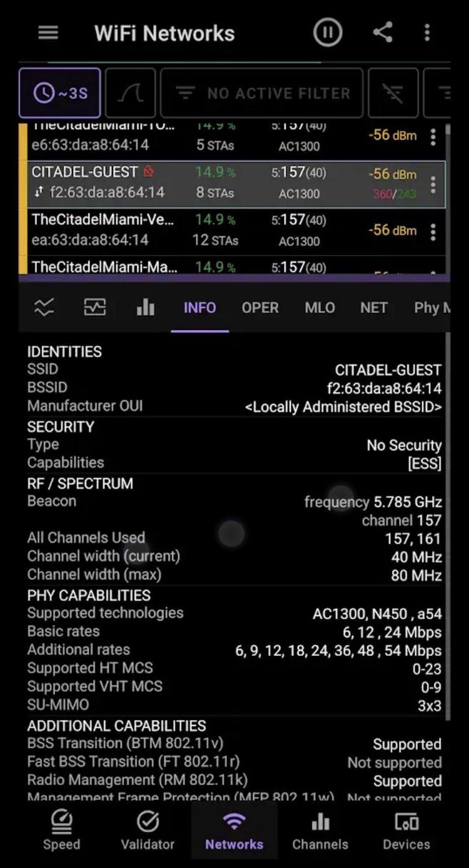Switch to the OPER tab
469x868 pixels.
tap(260, 307)
